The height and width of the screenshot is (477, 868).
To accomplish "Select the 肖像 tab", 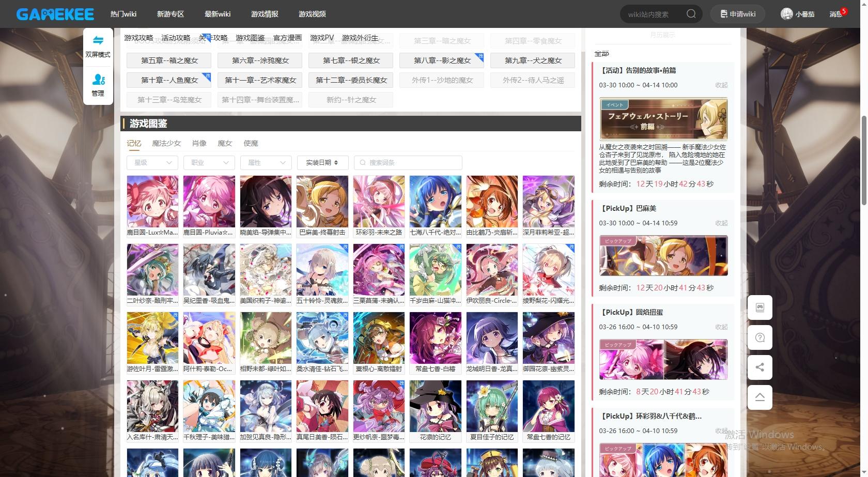I will point(199,143).
